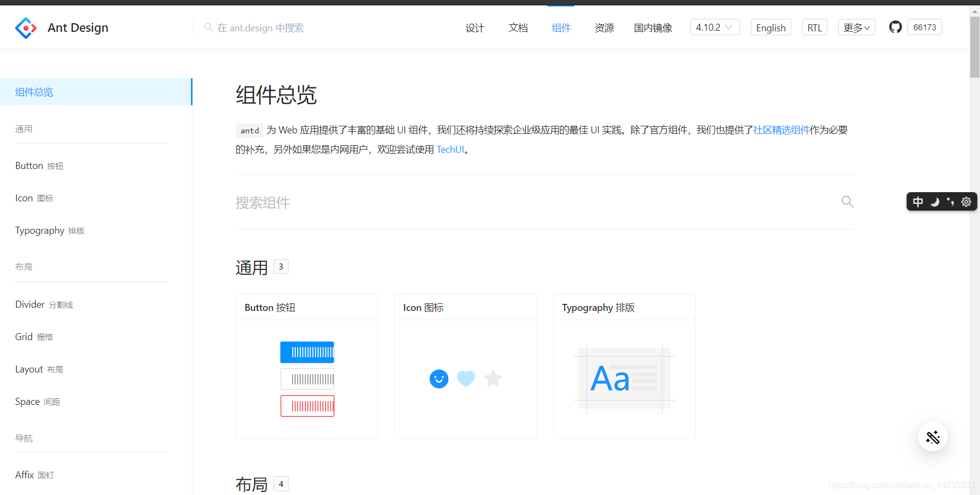The width and height of the screenshot is (980, 495).
Task: Click the count badge 3 beside 通用
Action: [x=281, y=267]
